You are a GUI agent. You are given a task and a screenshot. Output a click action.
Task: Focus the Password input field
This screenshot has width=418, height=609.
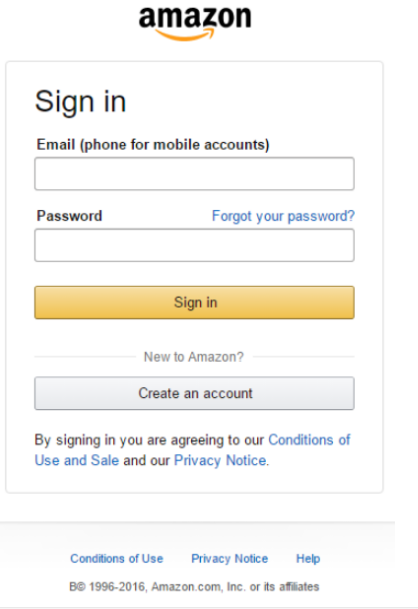194,245
